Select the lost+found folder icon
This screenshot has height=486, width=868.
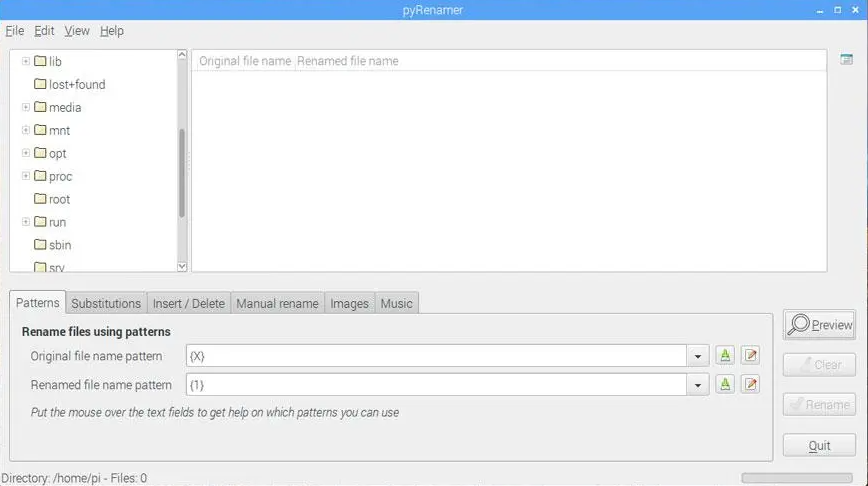tap(40, 84)
